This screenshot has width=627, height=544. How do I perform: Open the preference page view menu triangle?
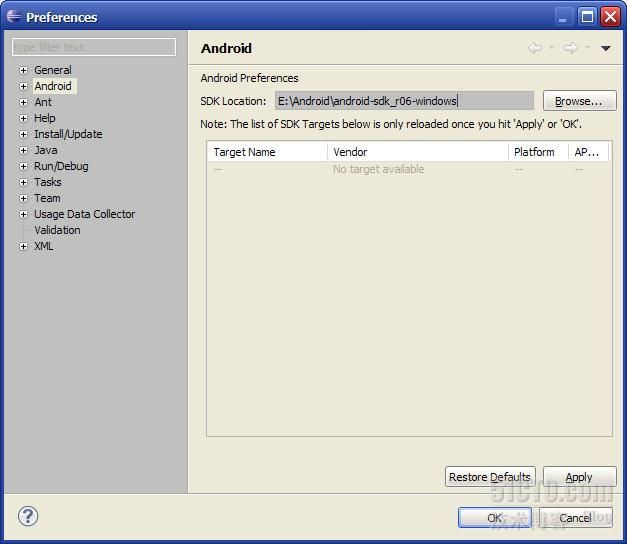[x=605, y=48]
